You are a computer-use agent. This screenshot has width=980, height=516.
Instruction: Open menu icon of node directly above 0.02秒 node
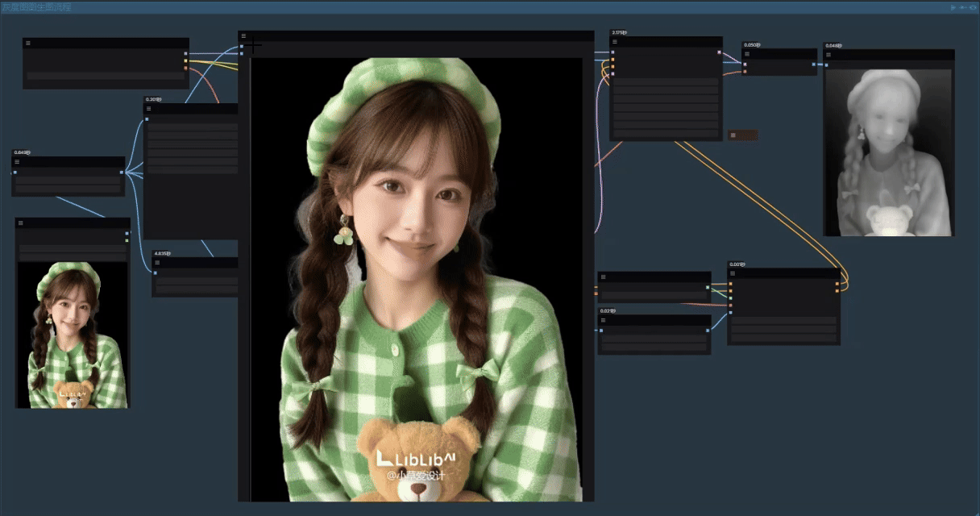tap(602, 276)
